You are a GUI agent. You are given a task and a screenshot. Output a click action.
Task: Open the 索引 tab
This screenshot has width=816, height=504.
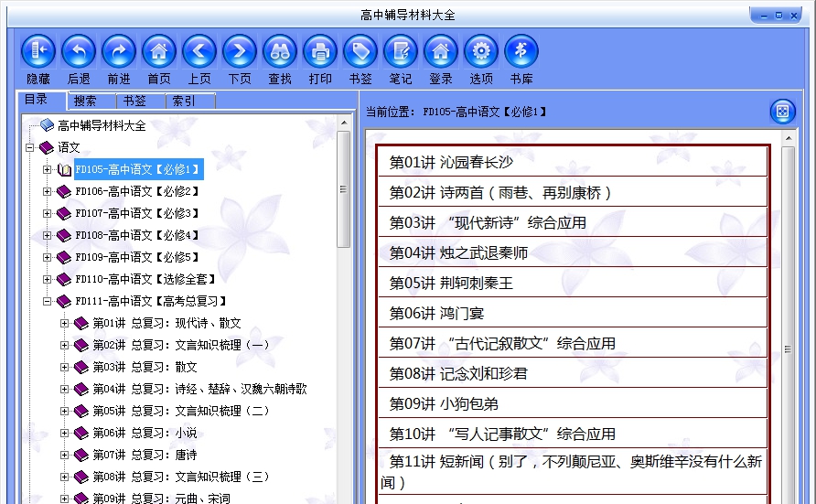(184, 101)
